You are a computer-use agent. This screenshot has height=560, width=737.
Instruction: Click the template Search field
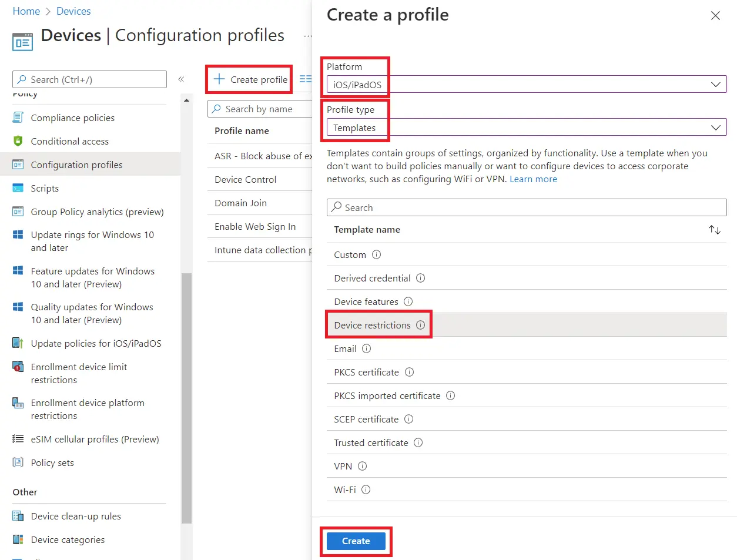click(x=526, y=207)
